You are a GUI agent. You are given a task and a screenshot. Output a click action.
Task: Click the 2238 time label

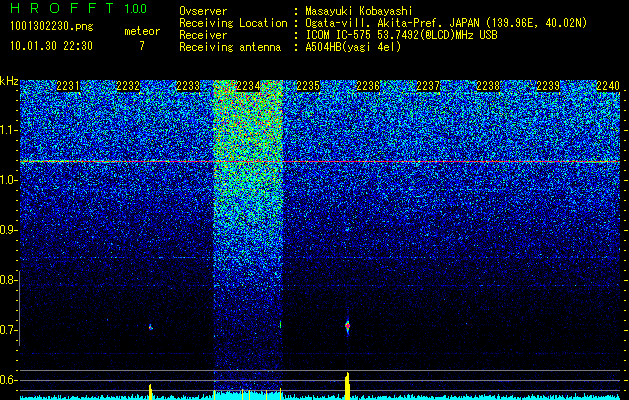488,86
